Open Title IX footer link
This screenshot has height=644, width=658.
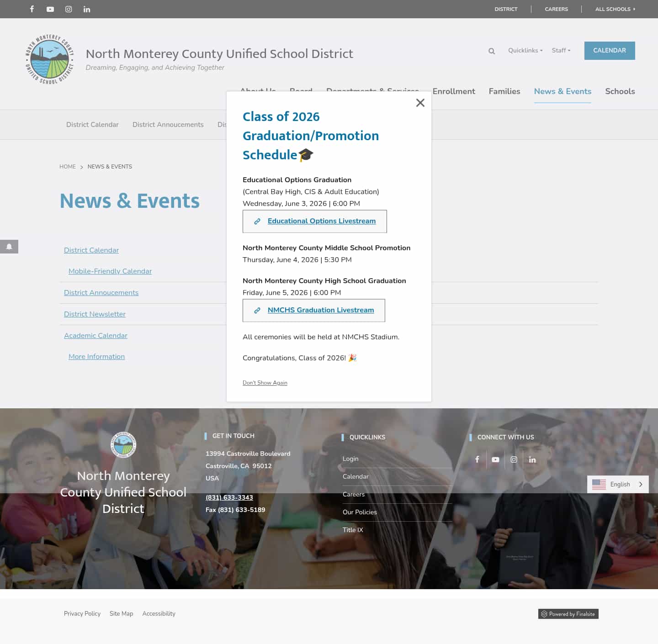pyautogui.click(x=353, y=530)
